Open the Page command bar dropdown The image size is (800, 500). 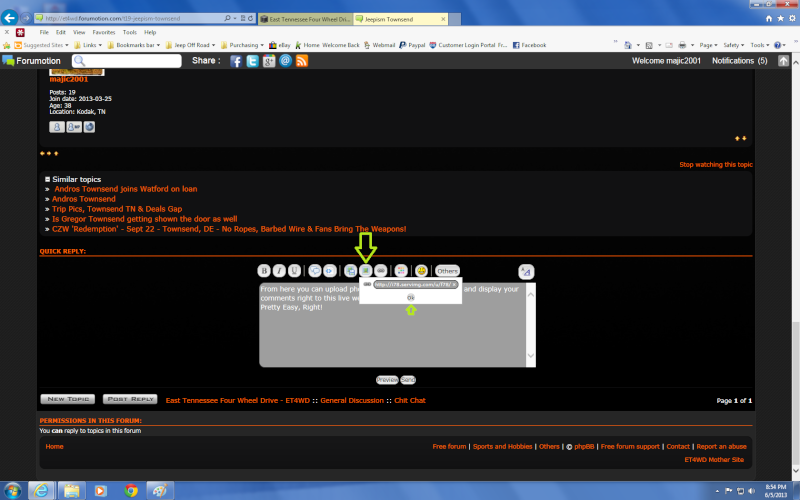click(x=708, y=45)
